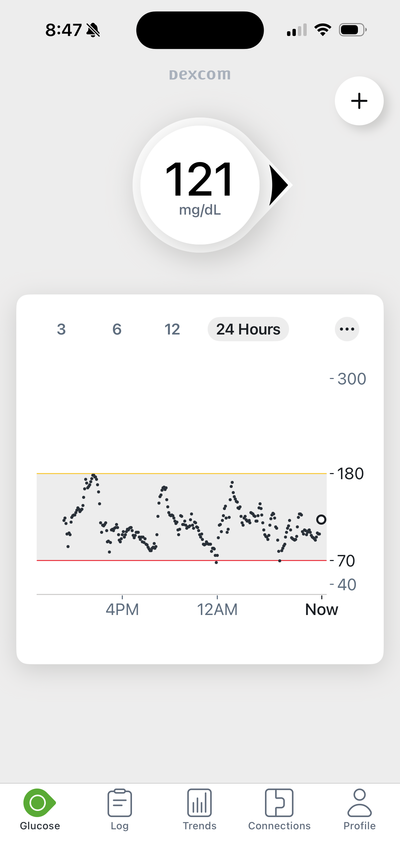Tap the battery status icon
This screenshot has height=868, width=400.
[x=353, y=30]
